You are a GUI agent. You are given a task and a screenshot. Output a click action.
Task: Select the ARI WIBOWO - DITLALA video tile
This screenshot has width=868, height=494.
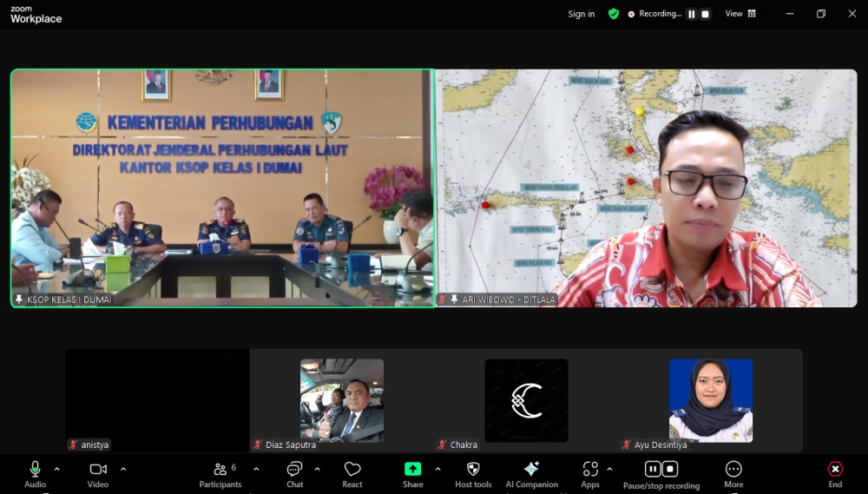tap(647, 188)
